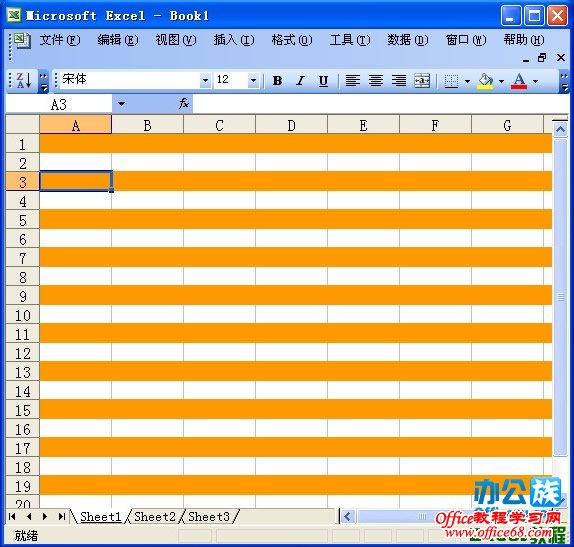
Task: Open the 宋体 font name dropdown
Action: coord(205,80)
